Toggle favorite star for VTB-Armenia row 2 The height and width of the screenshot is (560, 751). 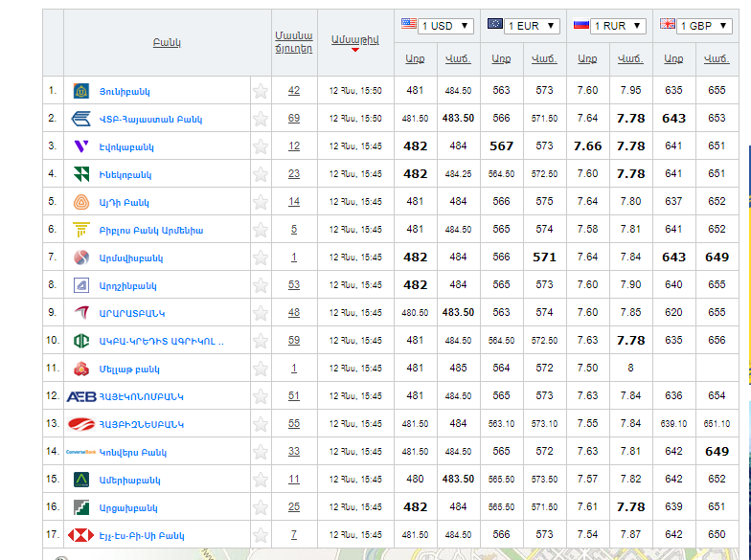click(x=261, y=119)
